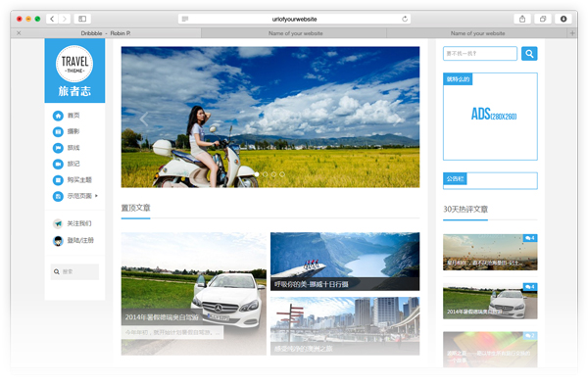Click the urlofyourwebsite address field
The height and width of the screenshot is (385, 588).
pyautogui.click(x=294, y=20)
